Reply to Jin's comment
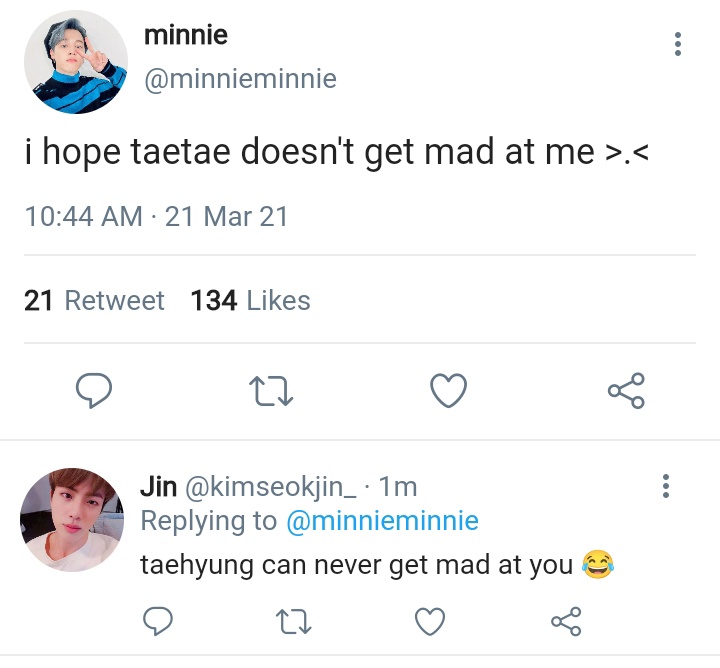 click(x=158, y=621)
